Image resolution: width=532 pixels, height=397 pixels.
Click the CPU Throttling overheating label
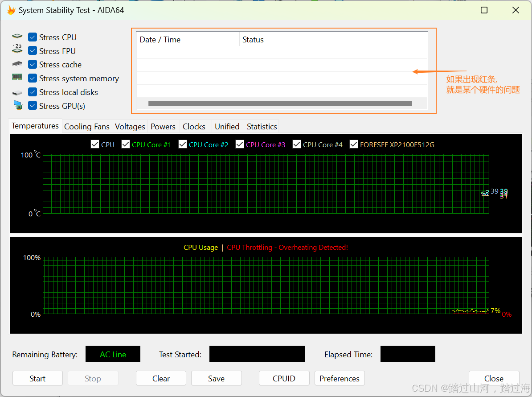287,248
